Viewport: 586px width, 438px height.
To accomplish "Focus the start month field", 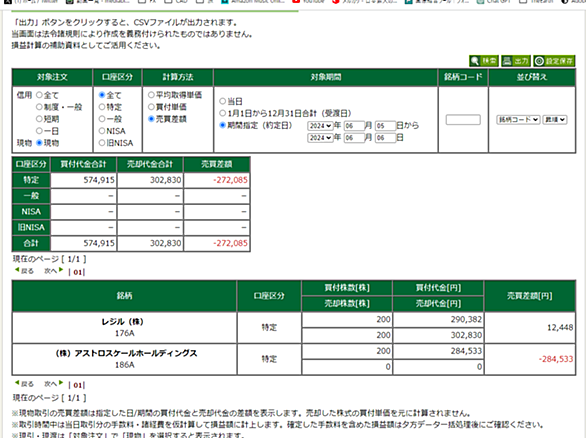I will (x=354, y=126).
